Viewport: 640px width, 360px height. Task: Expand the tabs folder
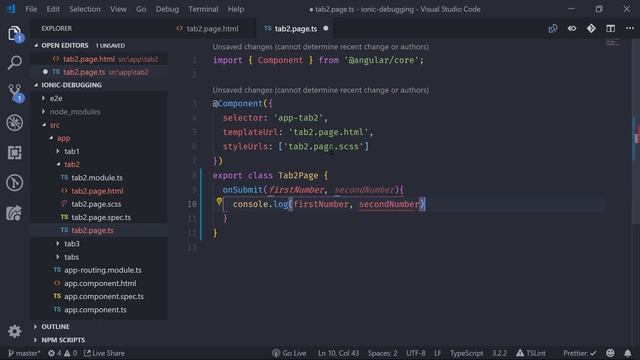pos(71,257)
